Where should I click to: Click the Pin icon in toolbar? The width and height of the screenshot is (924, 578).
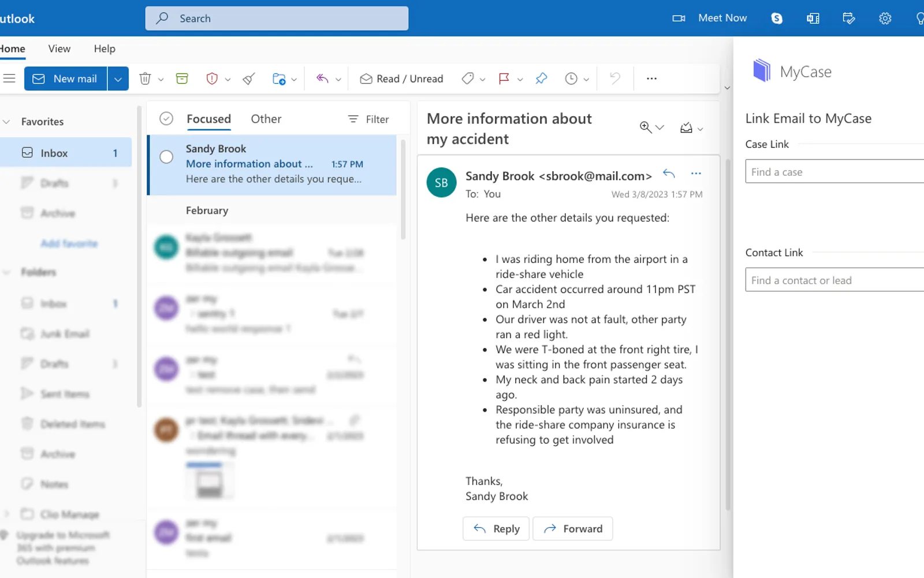pos(541,79)
